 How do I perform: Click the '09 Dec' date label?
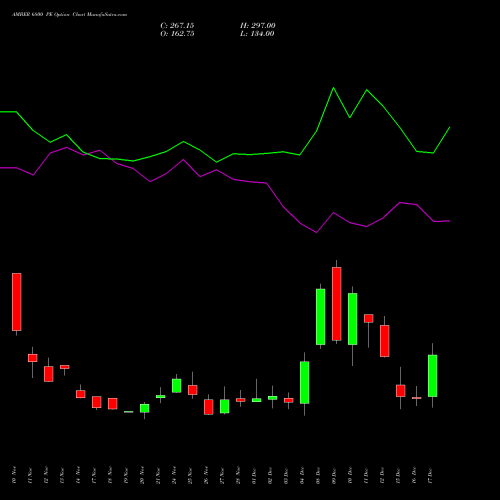point(334,475)
